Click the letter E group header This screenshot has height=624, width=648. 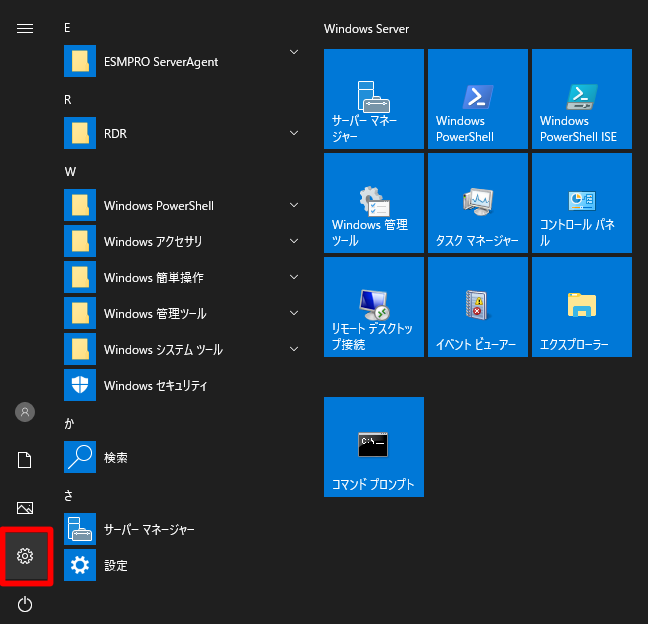67,28
